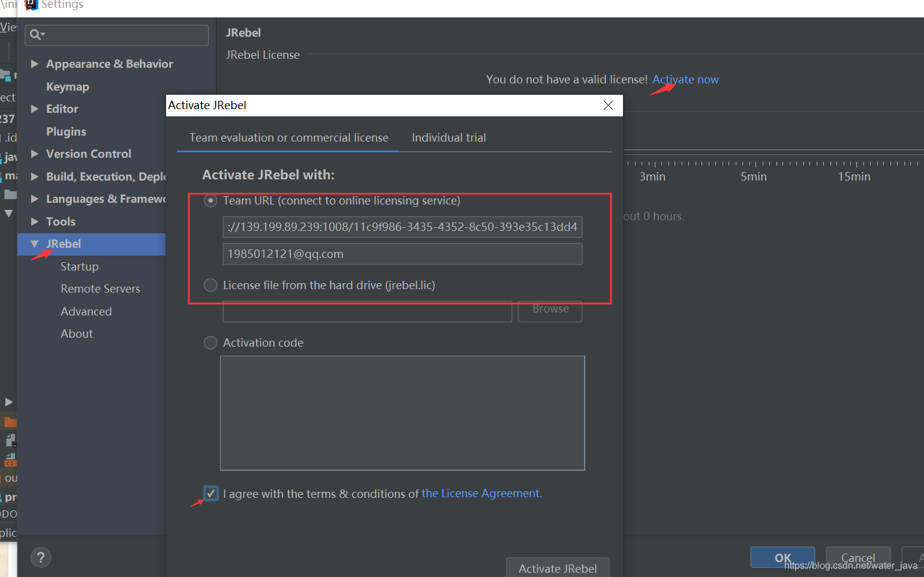Image resolution: width=924 pixels, height=577 pixels.
Task: Click the 5min mark on time slider
Action: click(x=754, y=177)
